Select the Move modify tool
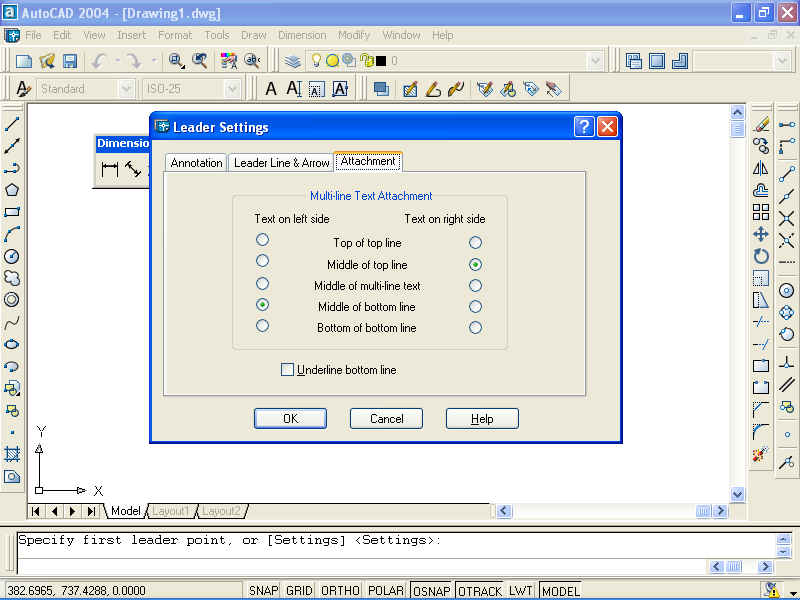 coord(761,234)
